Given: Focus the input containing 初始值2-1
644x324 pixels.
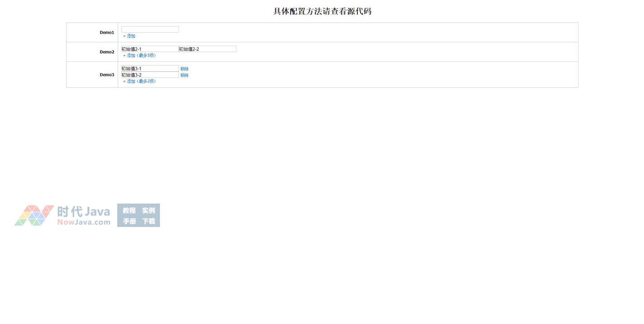Looking at the screenshot, I should point(150,49).
